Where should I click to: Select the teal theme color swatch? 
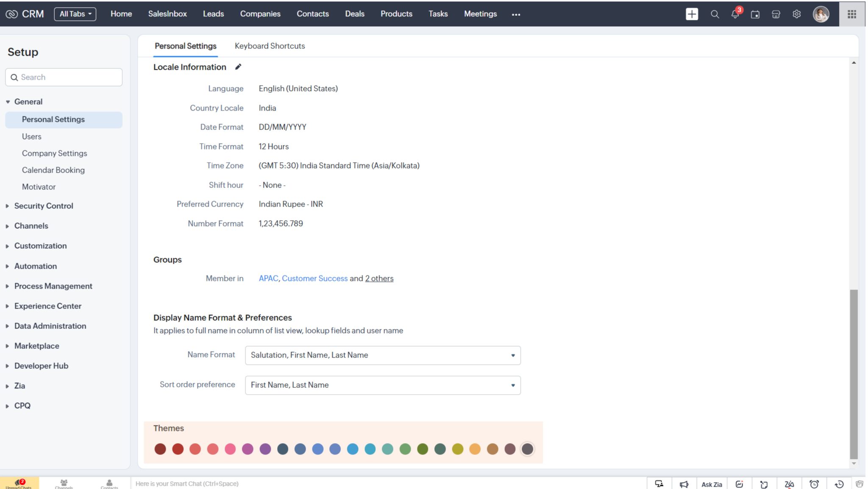point(388,449)
